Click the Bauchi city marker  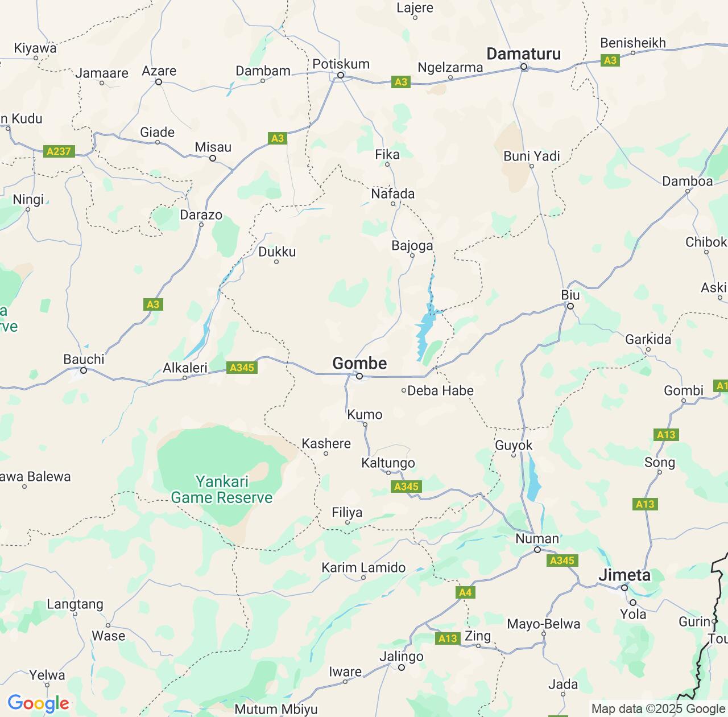click(84, 370)
